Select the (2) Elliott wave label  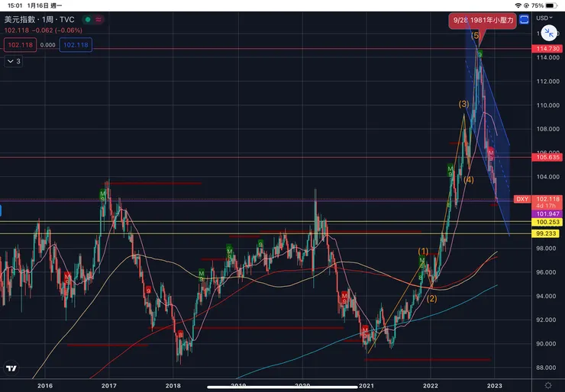pos(431,298)
